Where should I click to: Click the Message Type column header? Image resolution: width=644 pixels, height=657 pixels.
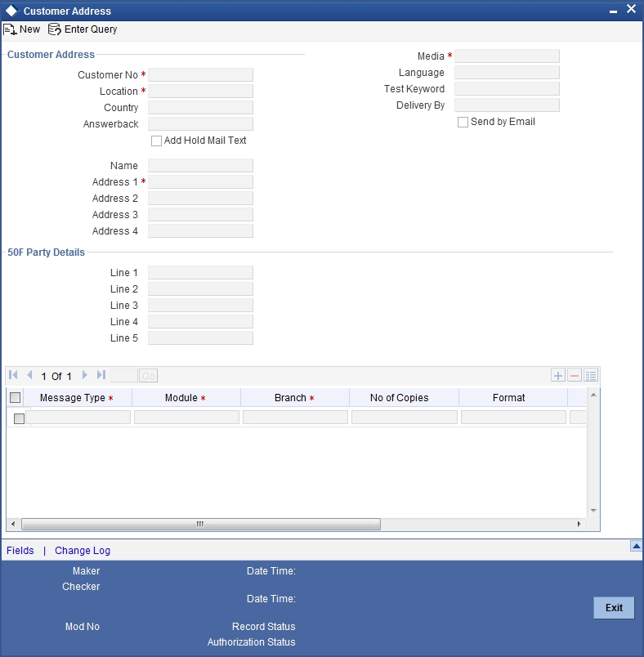click(x=78, y=398)
